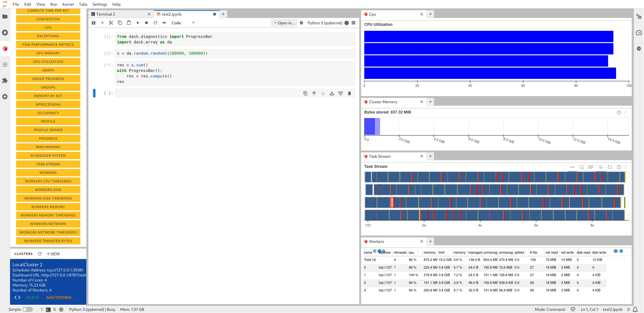The height and width of the screenshot is (313, 644).
Task: Toggle hover tool in Task Stream
Action: click(x=601, y=167)
